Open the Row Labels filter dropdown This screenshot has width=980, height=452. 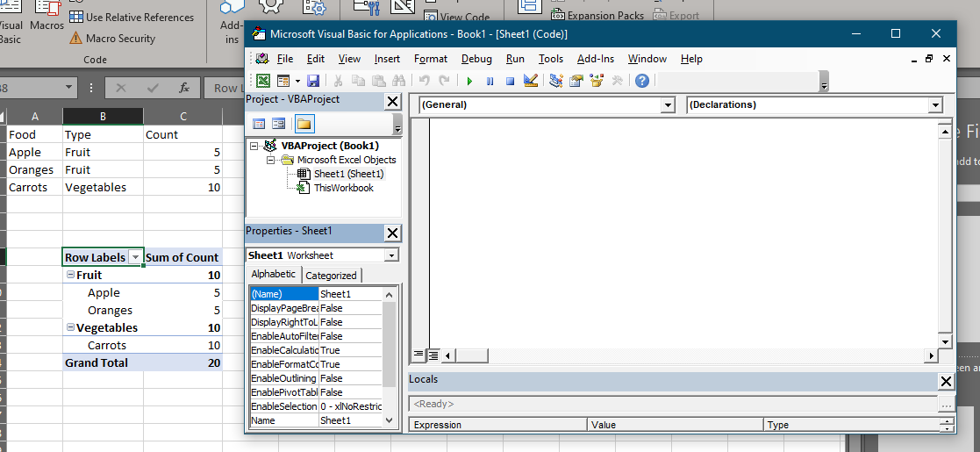click(135, 257)
